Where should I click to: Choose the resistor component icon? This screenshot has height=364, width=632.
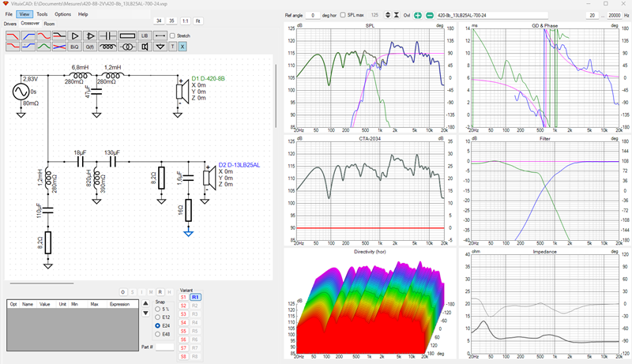(127, 36)
